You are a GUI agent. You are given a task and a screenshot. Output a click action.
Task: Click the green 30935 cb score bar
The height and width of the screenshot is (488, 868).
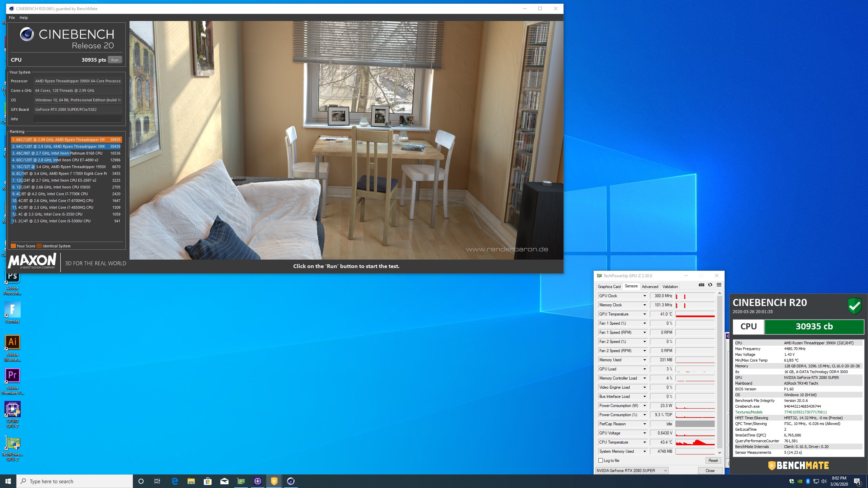(x=814, y=326)
